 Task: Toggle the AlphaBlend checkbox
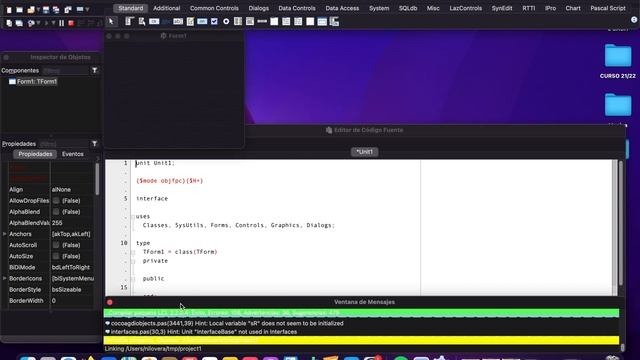point(56,212)
